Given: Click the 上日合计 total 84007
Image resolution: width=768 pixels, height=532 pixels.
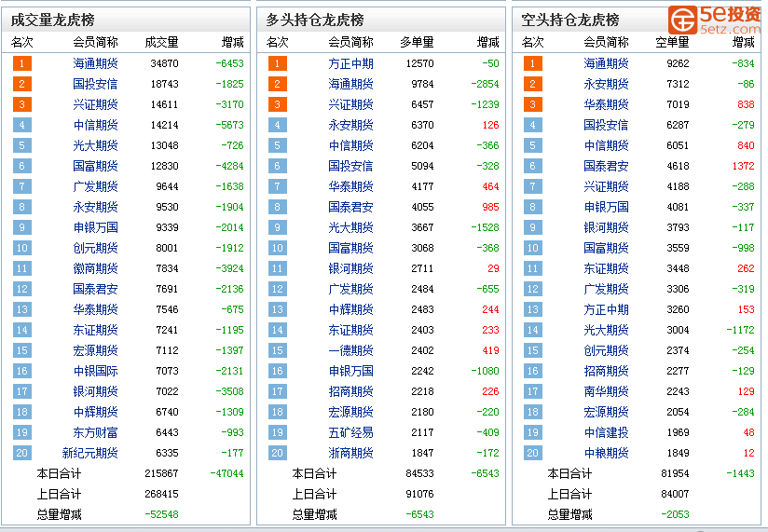Looking at the screenshot, I should click(x=675, y=495).
